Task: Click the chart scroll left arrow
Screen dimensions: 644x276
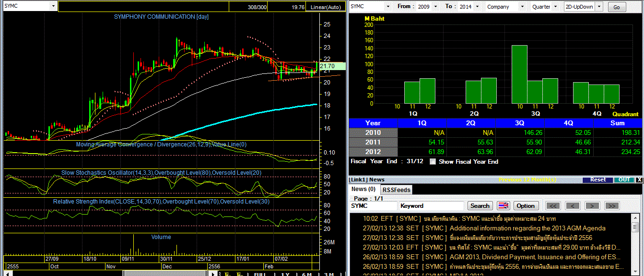Action: [x=7, y=274]
